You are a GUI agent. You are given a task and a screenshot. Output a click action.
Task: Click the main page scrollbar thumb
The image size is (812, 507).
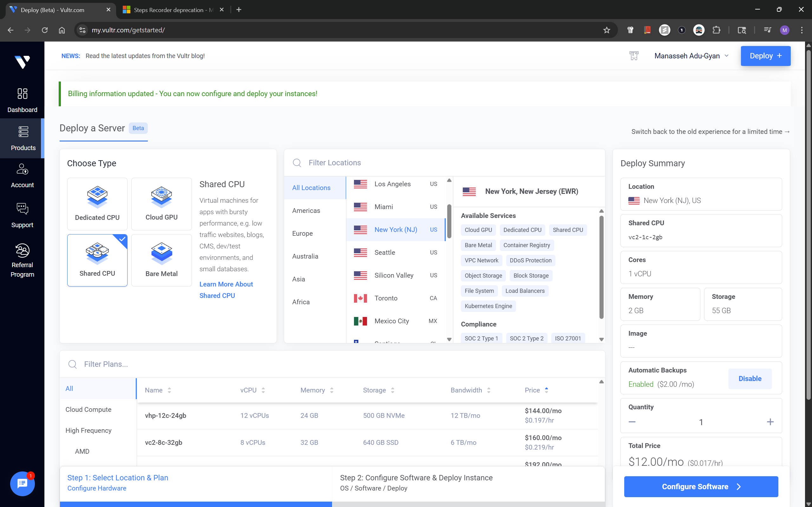coord(808,225)
